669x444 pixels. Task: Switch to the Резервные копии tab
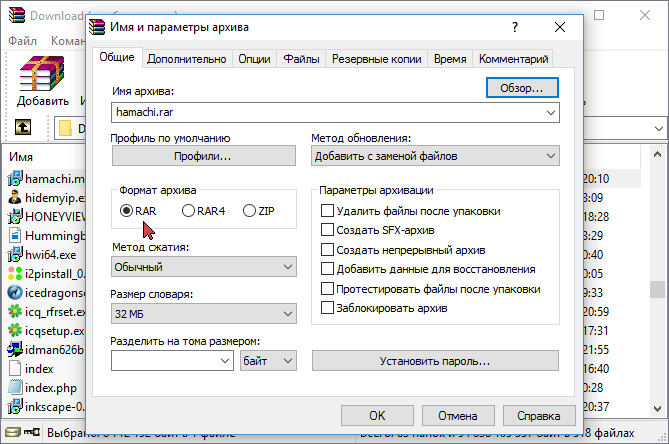377,59
